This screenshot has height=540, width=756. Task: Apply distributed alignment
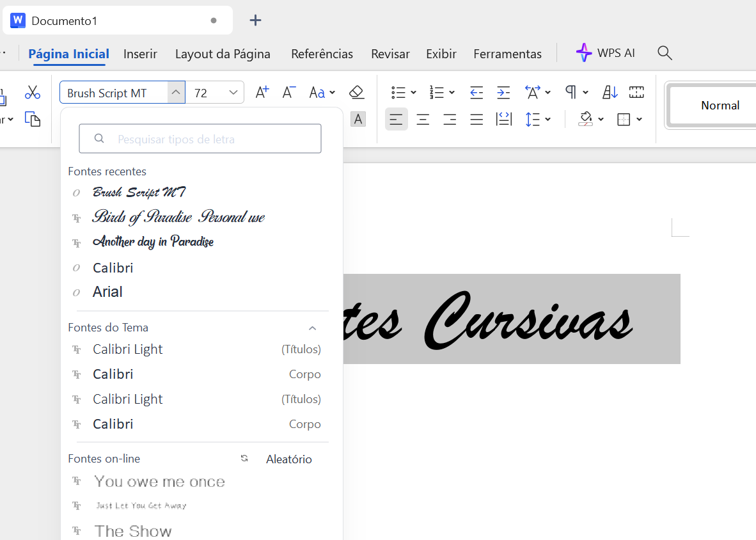click(x=504, y=119)
